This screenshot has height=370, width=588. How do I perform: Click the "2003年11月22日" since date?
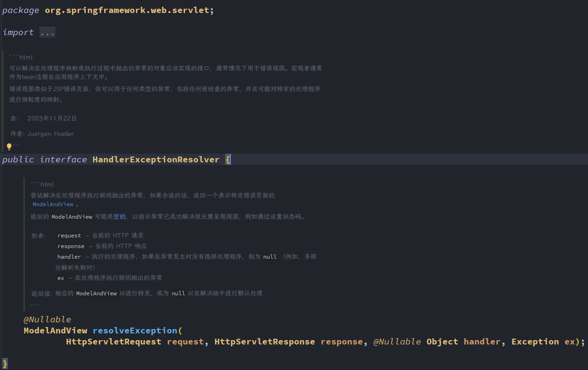pos(52,118)
